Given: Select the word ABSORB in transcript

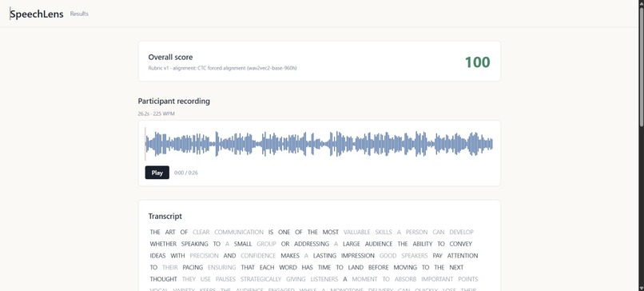Looking at the screenshot, I should [x=405, y=280].
